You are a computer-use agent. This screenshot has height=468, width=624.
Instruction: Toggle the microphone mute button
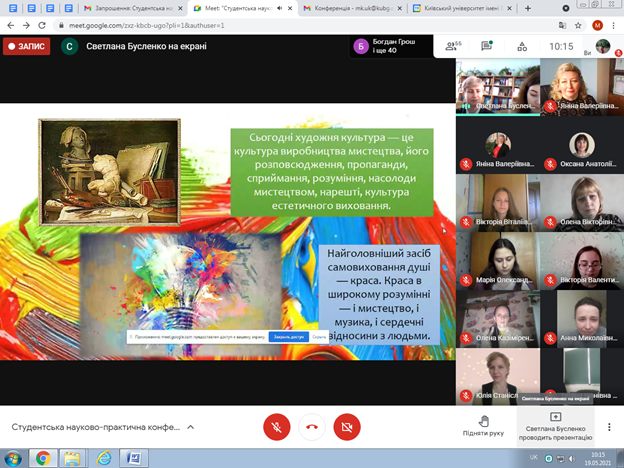276,427
